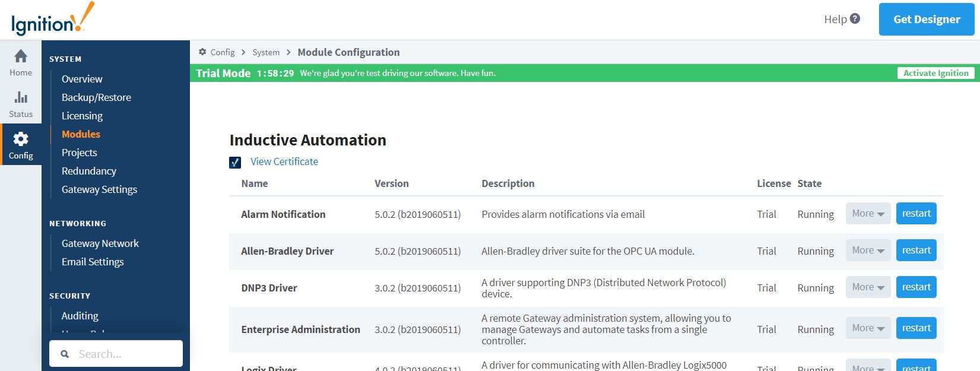Screen dimensions: 980x371
Task: Expand More dropdown for Allen-Bradley Driver
Action: tap(868, 250)
